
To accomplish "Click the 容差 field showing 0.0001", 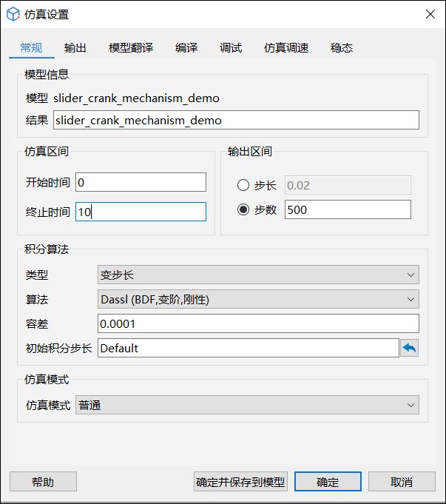I will [x=257, y=323].
